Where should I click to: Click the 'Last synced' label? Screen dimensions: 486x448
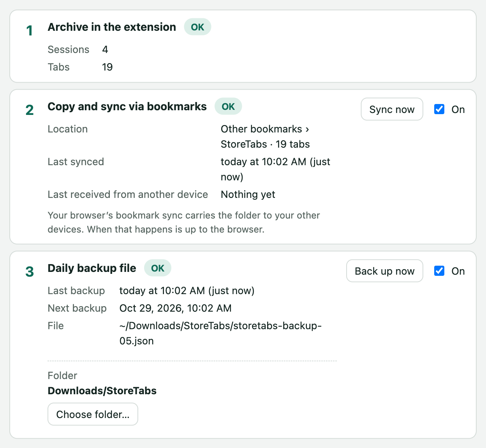(x=76, y=162)
